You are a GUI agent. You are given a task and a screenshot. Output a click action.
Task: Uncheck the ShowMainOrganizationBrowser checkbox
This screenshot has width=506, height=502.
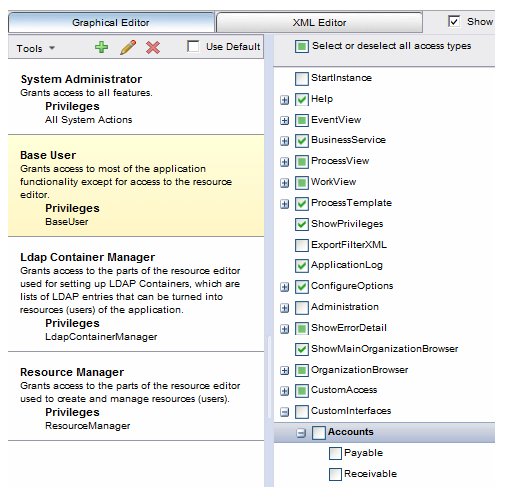(x=302, y=349)
